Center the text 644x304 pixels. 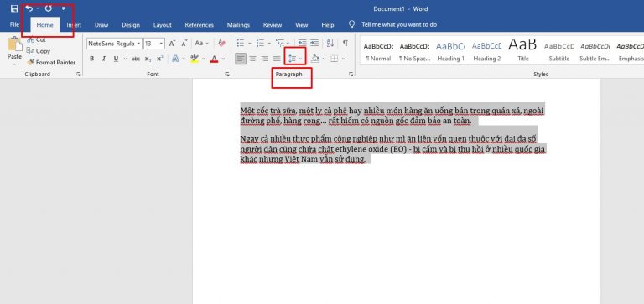[252, 59]
